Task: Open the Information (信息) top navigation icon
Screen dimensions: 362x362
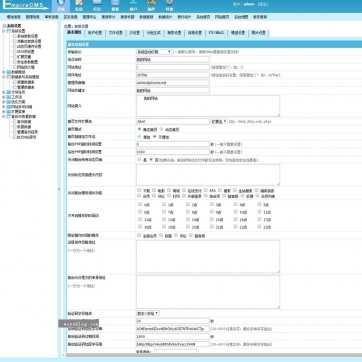Action: pyautogui.click(x=79, y=5)
